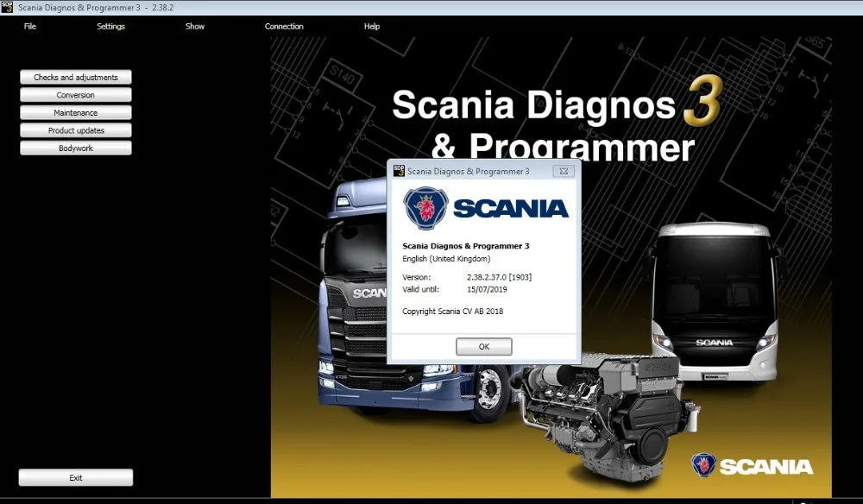
Task: Confirm the About dialog with OK
Action: (x=484, y=347)
